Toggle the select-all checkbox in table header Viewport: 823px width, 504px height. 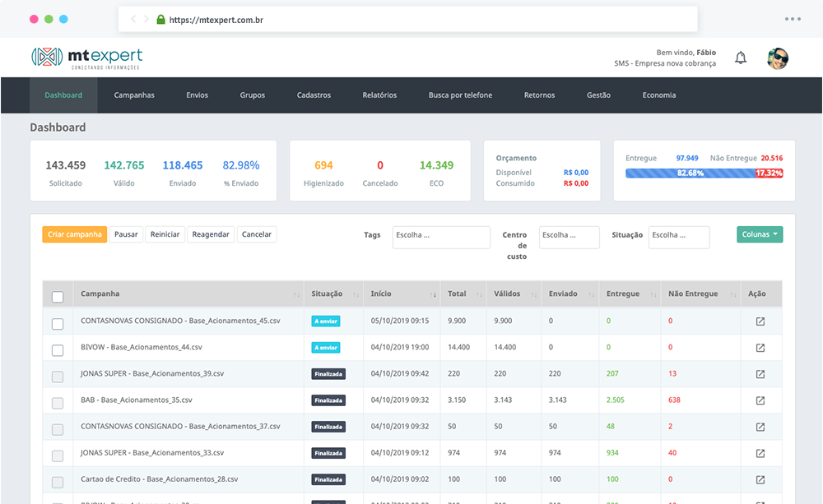58,297
